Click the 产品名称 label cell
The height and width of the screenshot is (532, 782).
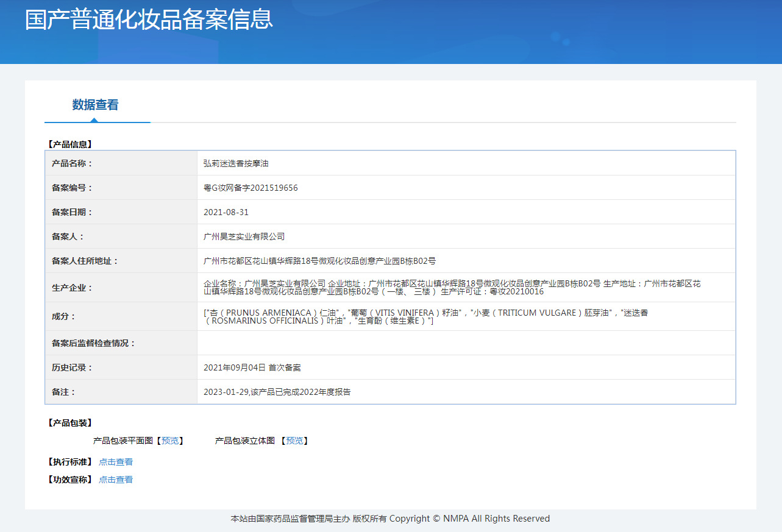click(121, 163)
